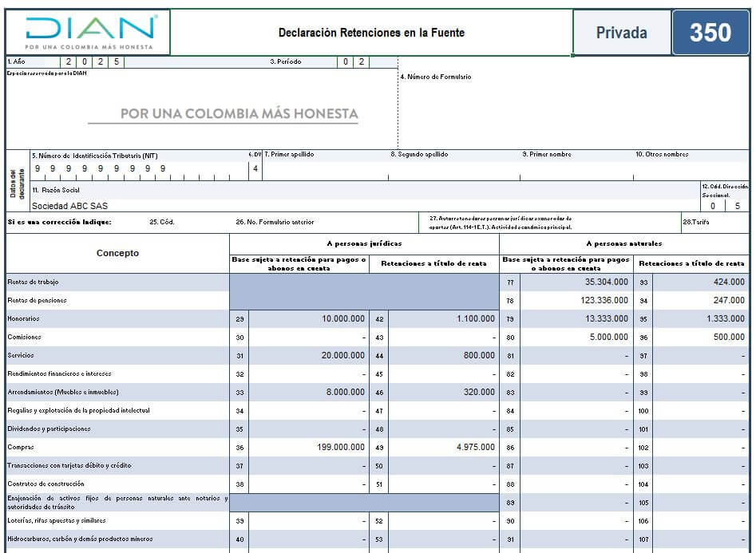The image size is (756, 553).
Task: Click the 350 form number badge
Action: coord(710,32)
